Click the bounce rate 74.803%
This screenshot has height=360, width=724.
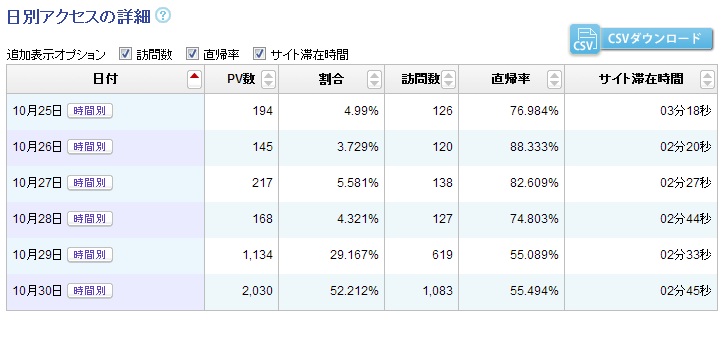tap(534, 218)
